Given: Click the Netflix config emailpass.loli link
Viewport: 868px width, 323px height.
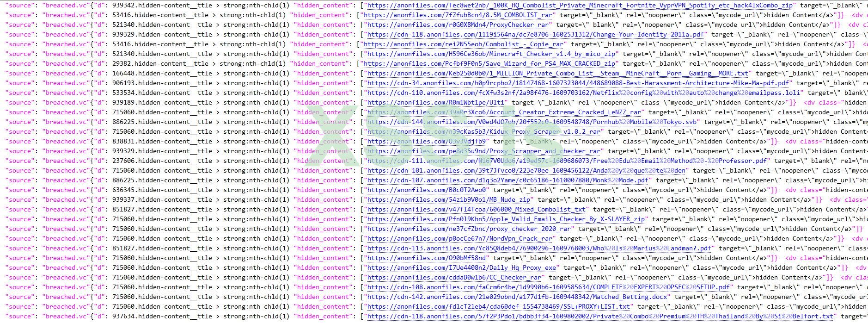Looking at the screenshot, I should click(584, 93).
